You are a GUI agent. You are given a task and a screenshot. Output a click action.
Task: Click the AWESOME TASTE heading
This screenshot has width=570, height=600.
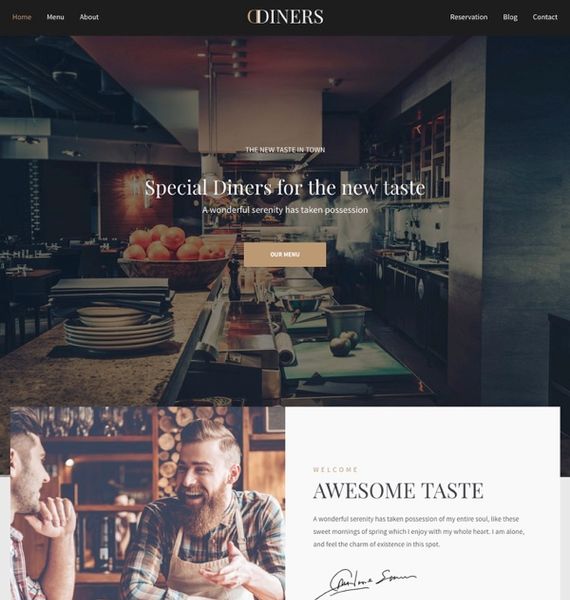398,491
